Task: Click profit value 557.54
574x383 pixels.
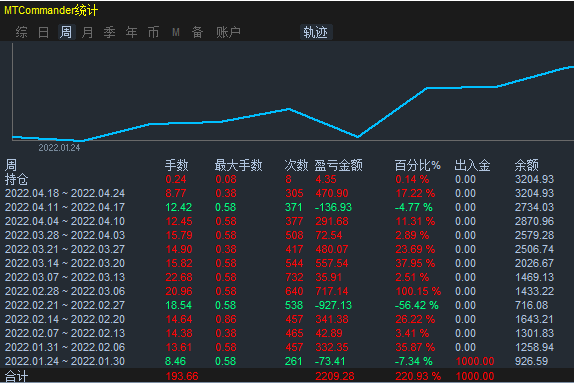Action: click(x=332, y=263)
